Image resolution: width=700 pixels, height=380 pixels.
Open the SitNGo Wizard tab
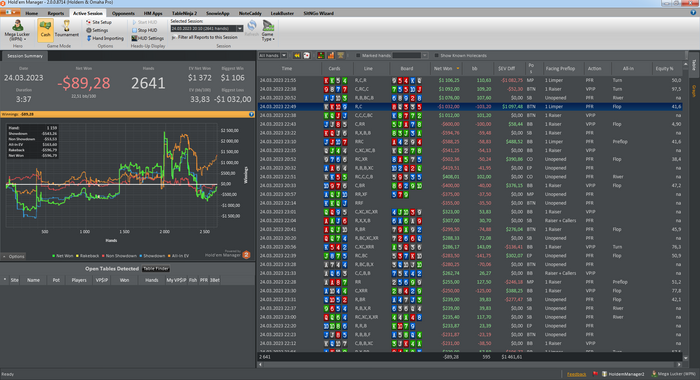[x=319, y=13]
